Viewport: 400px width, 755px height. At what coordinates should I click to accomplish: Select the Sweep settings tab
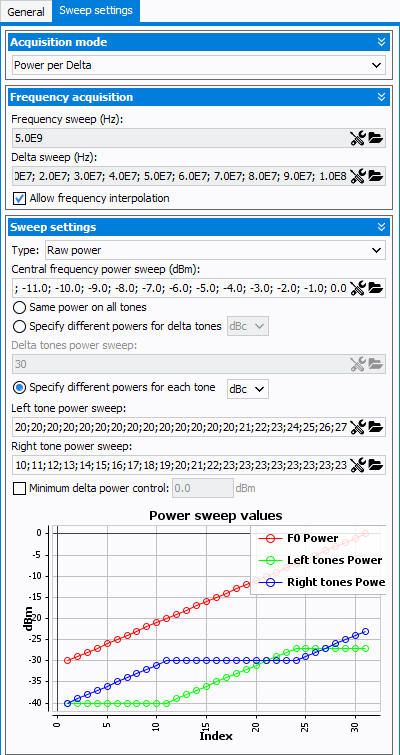(x=96, y=11)
